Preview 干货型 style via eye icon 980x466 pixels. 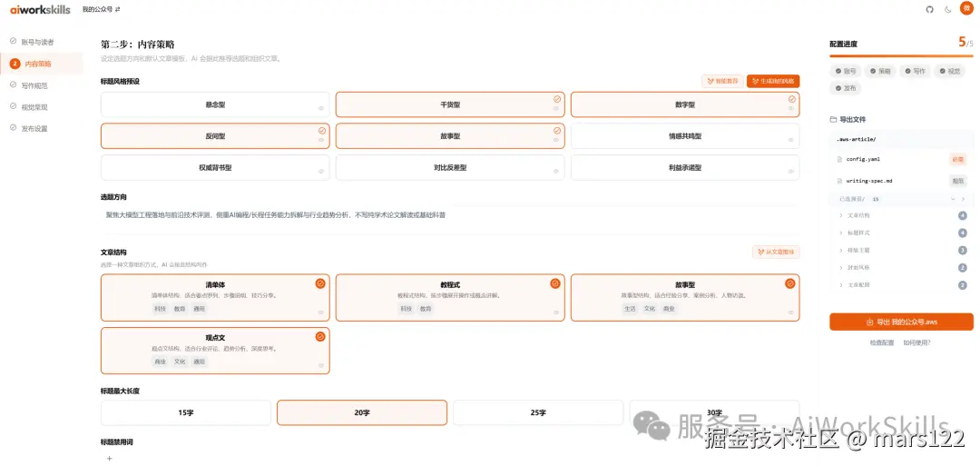[556, 108]
